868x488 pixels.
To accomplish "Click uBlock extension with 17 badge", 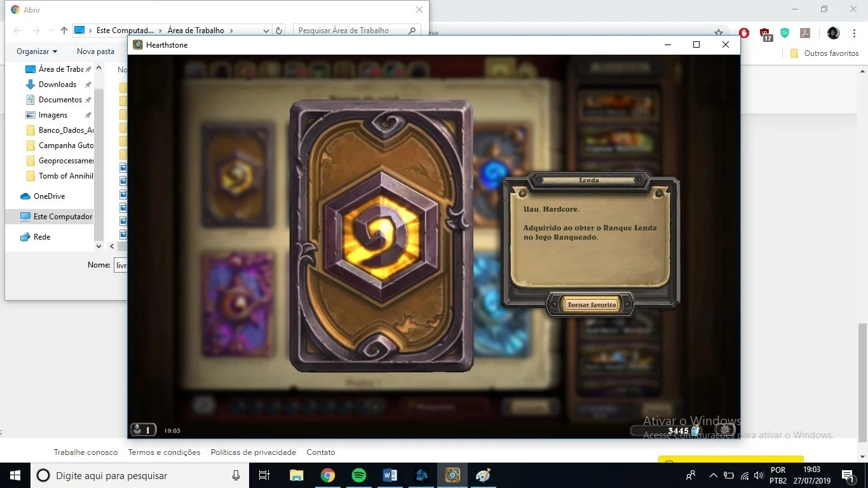I will coord(765,34).
